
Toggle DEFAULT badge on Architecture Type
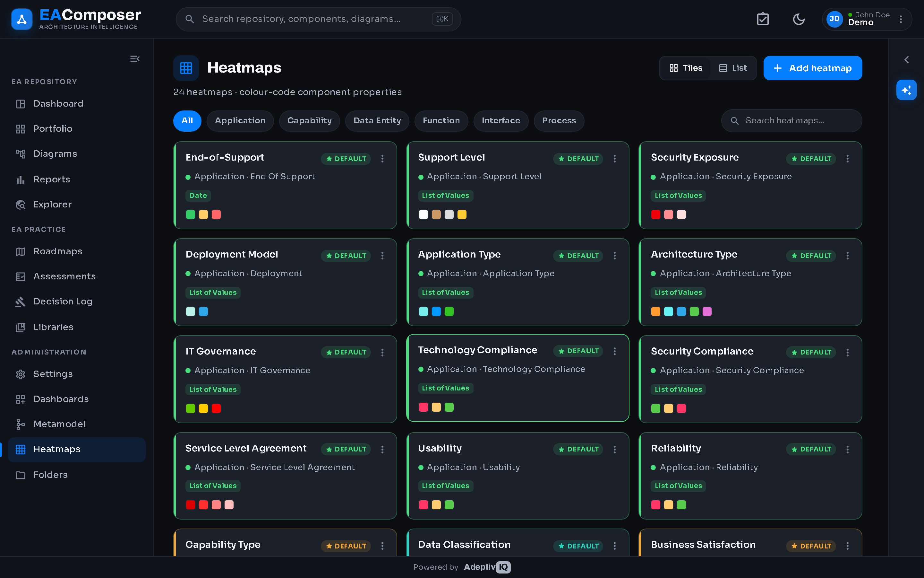[811, 256]
